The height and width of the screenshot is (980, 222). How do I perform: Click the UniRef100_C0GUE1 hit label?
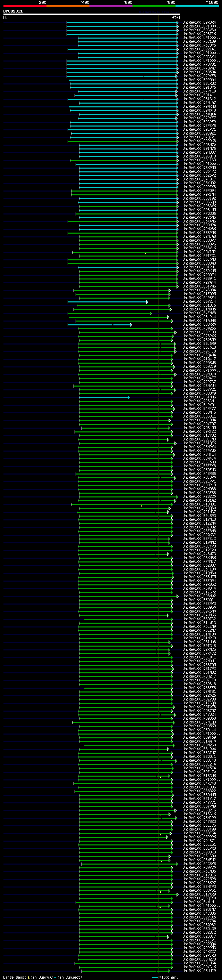199,416
